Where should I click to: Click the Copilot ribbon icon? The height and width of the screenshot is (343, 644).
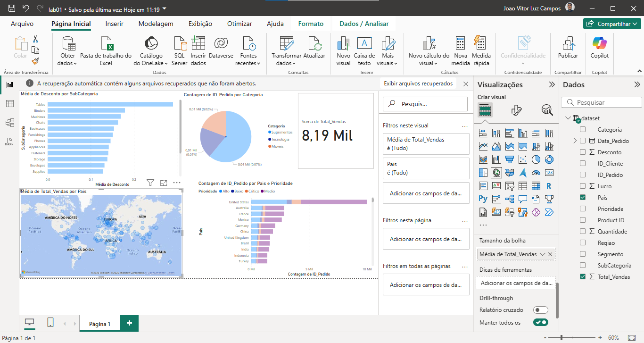click(x=600, y=48)
